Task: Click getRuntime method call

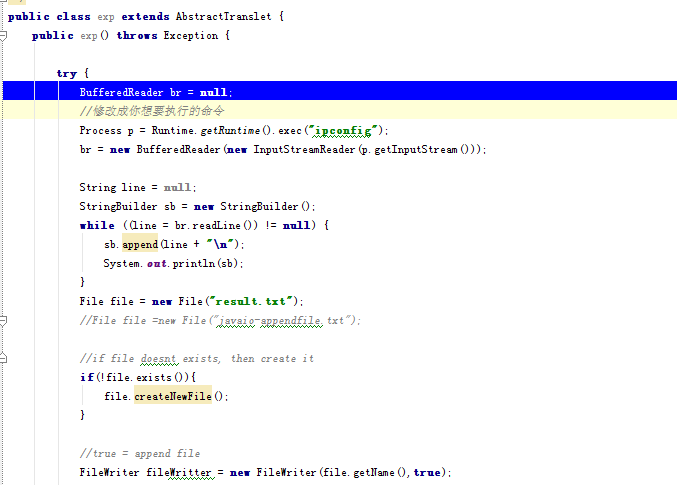Action: tap(230, 130)
